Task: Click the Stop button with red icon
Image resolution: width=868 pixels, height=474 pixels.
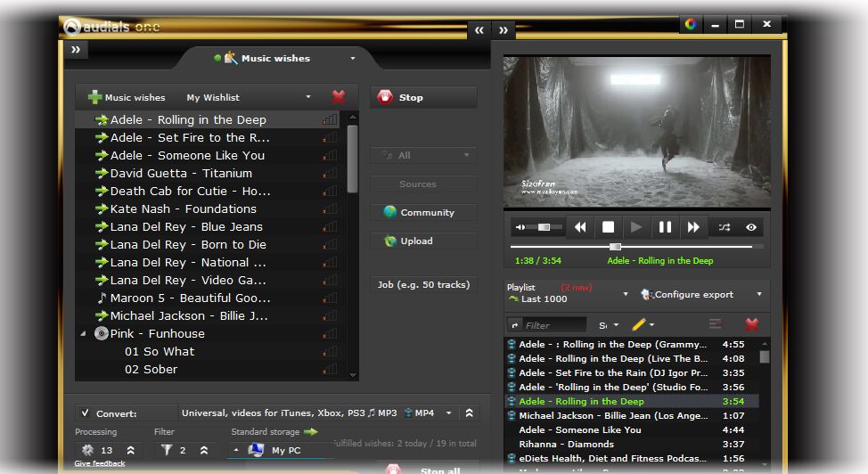Action: tap(423, 97)
